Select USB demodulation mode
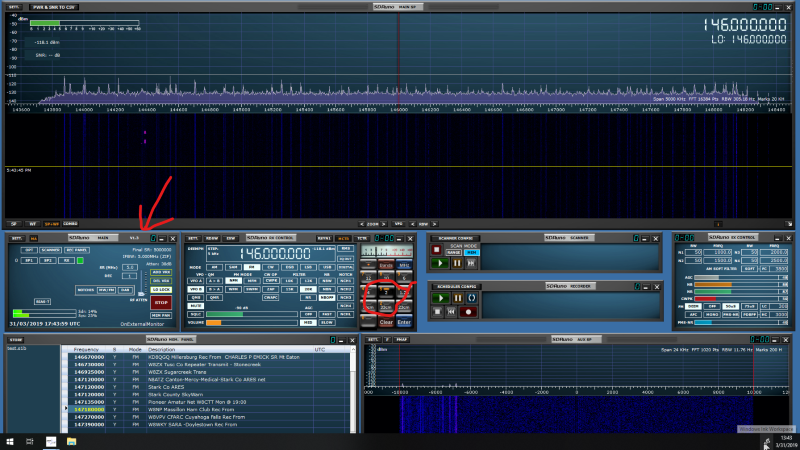800x450 pixels. 327,267
